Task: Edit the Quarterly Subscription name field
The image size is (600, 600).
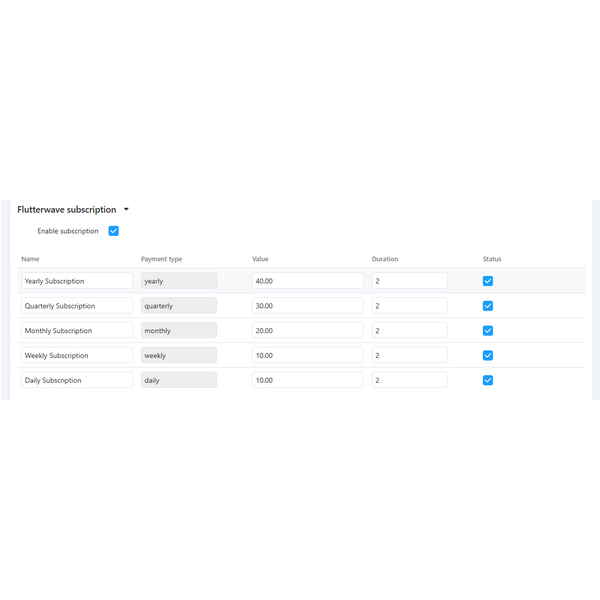Action: point(76,306)
